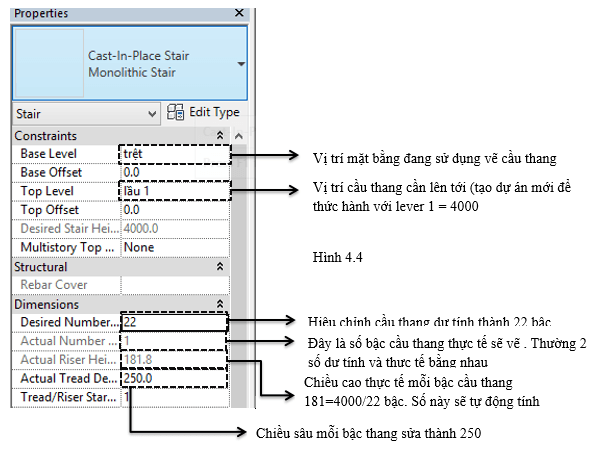Viewport: 590px width, 451px height.
Task: Close the Properties panel
Action: [x=239, y=13]
